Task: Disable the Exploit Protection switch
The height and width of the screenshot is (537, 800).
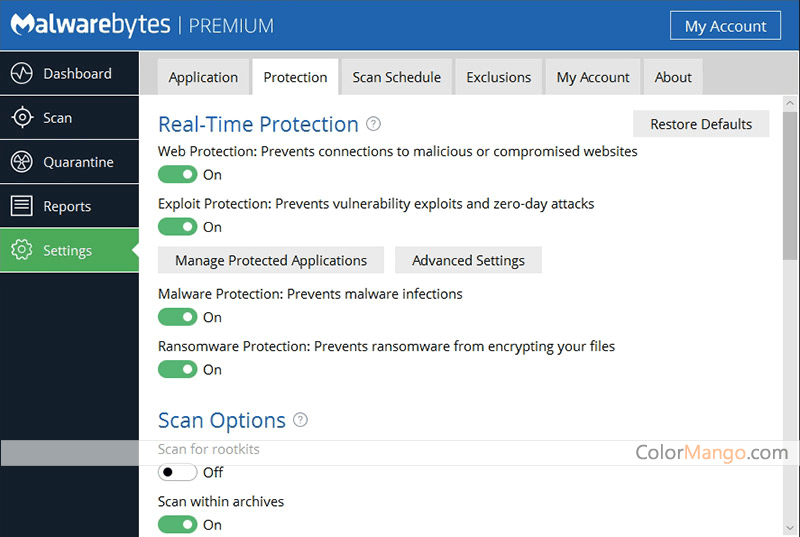Action: coord(178,227)
